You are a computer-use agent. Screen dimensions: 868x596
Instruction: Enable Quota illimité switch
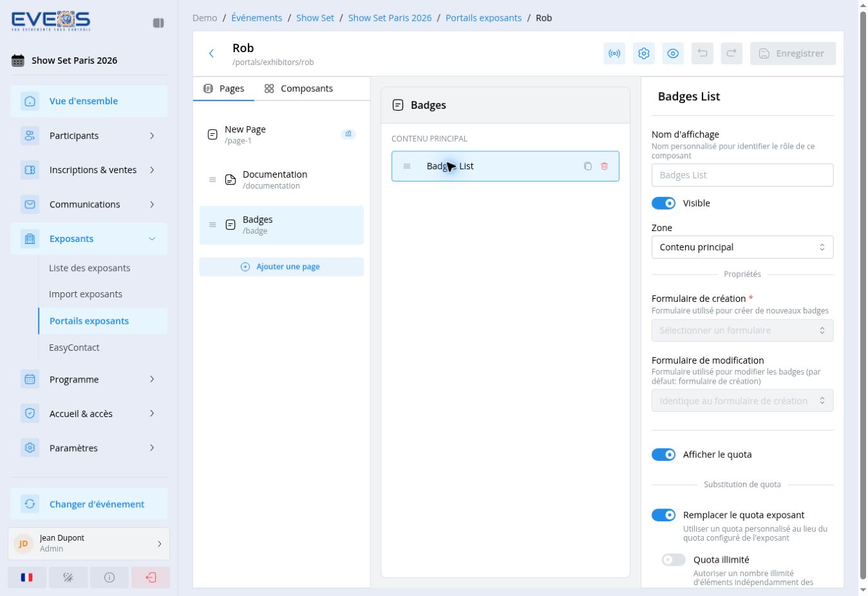pos(674,560)
